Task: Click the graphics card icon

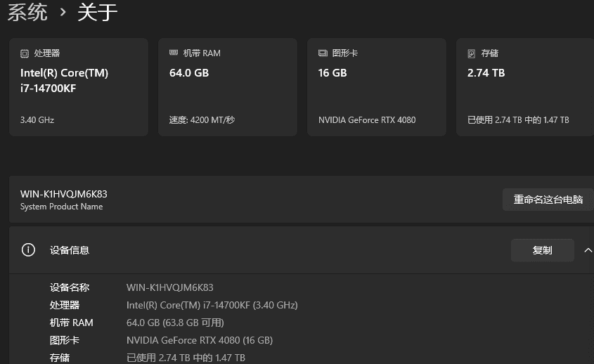Action: point(323,53)
